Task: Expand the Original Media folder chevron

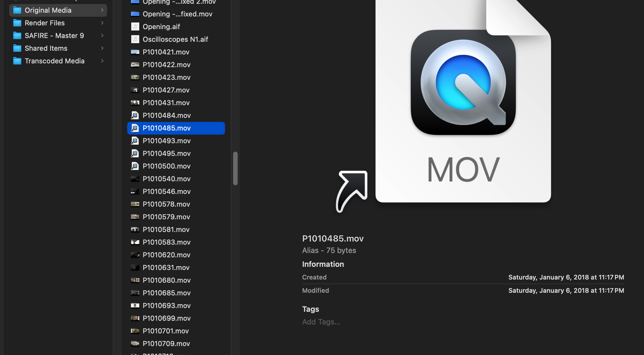Action: point(102,10)
